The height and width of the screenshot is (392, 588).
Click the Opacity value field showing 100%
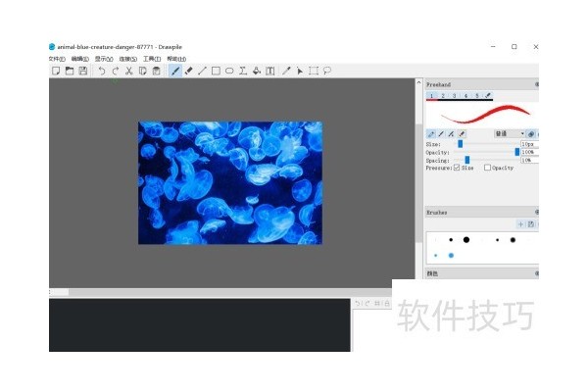tap(529, 152)
